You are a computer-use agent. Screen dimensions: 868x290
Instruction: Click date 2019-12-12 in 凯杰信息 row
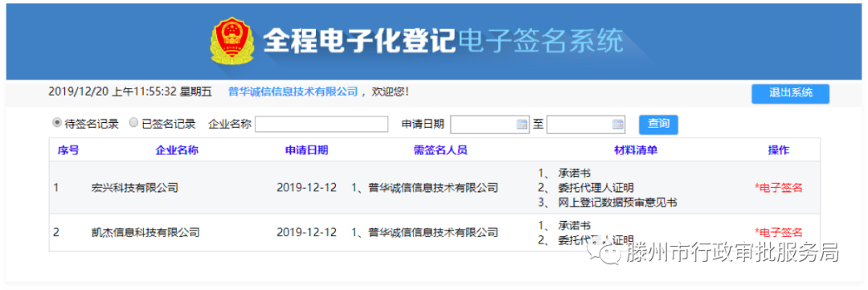point(307,232)
